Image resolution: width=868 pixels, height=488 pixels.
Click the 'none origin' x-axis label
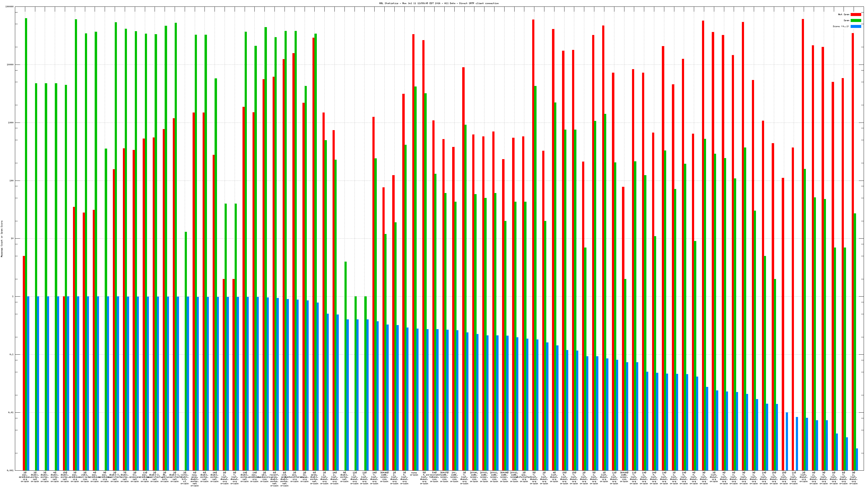tap(414, 474)
